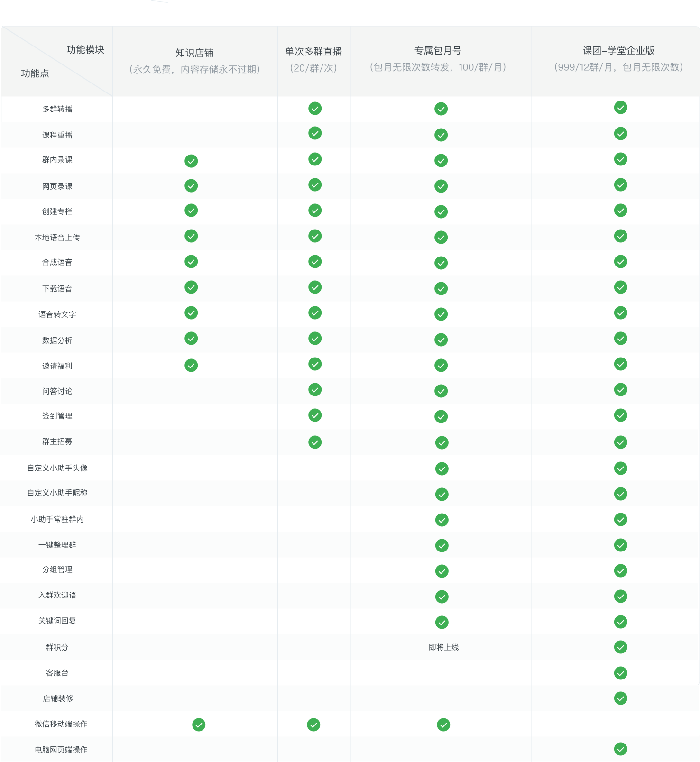The height and width of the screenshot is (762, 700).
Task: Choose the 课团-学堂企业版 plan header
Action: pyautogui.click(x=618, y=51)
